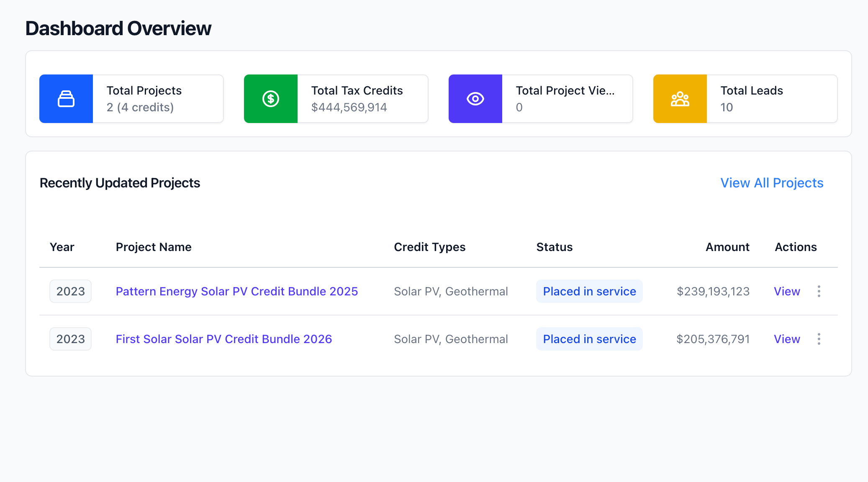
Task: View the Pattern Energy Solar PV Credit Bundle
Action: [236, 291]
